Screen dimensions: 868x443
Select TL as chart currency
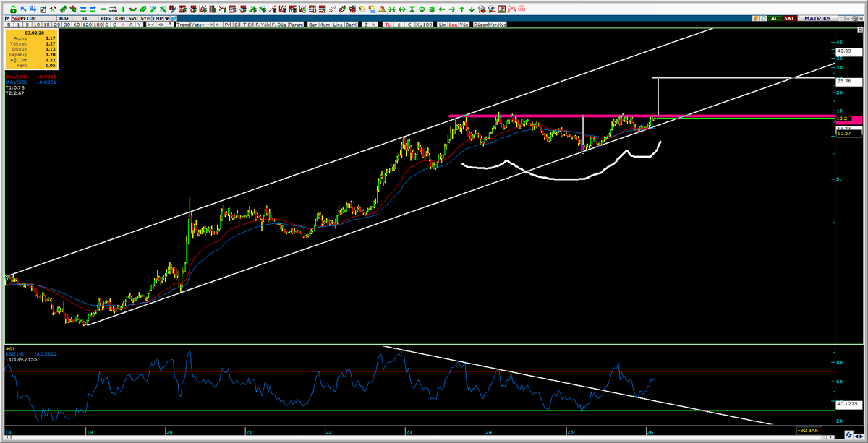[387, 24]
